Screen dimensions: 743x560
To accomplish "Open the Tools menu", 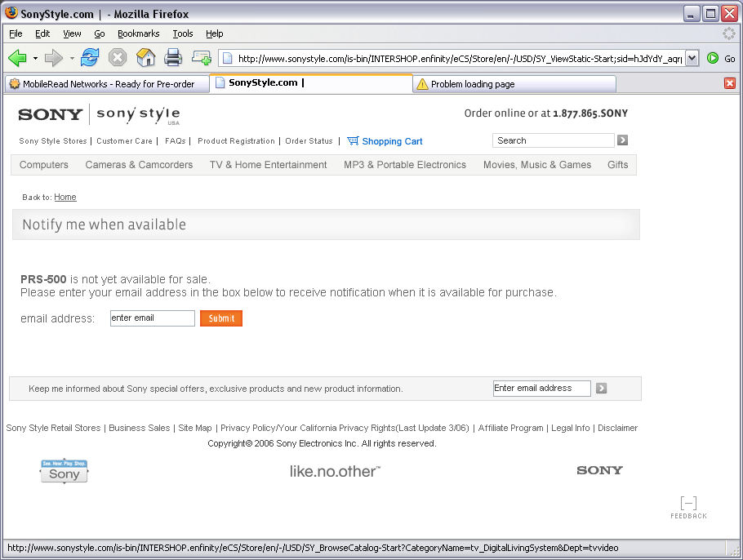I will 182,33.
